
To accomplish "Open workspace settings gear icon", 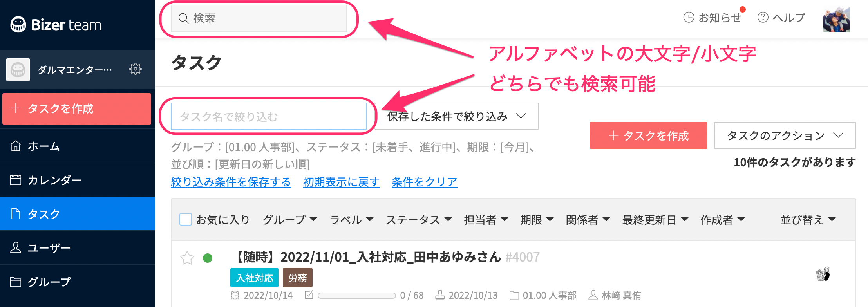I will [136, 69].
